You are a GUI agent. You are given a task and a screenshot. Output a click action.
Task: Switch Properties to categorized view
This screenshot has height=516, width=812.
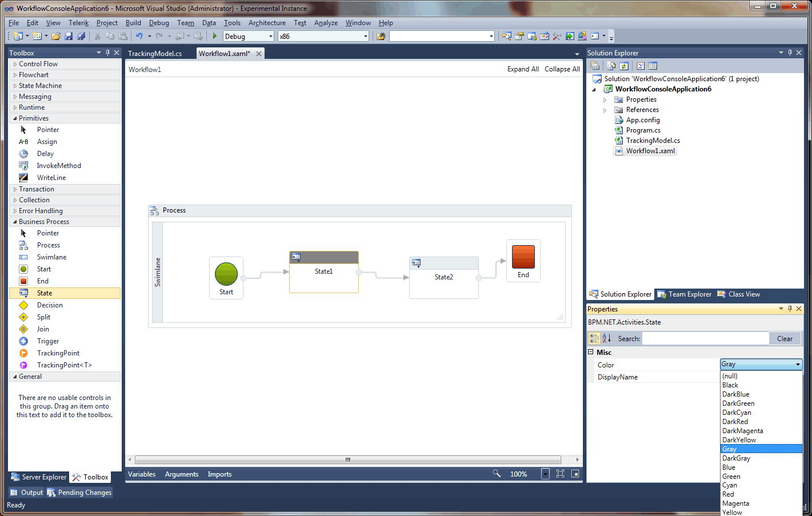pyautogui.click(x=594, y=338)
